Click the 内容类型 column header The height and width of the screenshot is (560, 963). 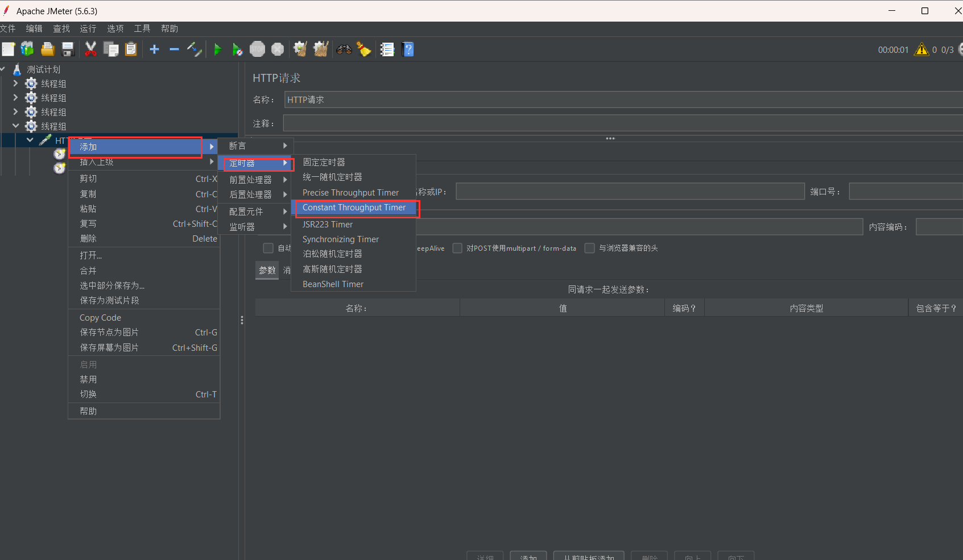(x=806, y=308)
